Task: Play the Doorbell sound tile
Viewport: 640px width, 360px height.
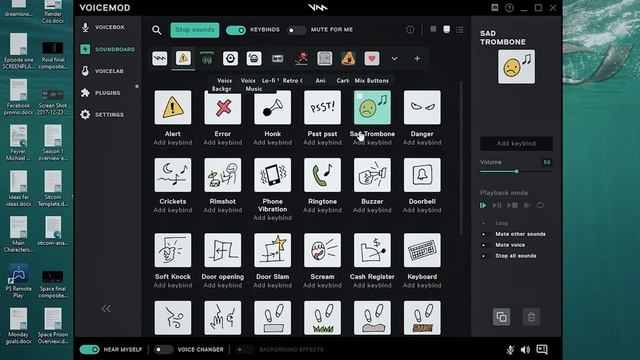Action: tap(422, 175)
